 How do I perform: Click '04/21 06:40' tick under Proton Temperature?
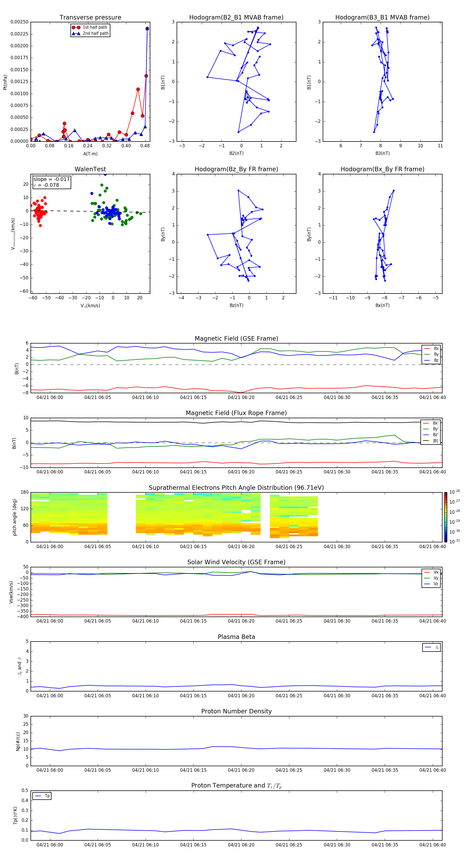point(433,845)
